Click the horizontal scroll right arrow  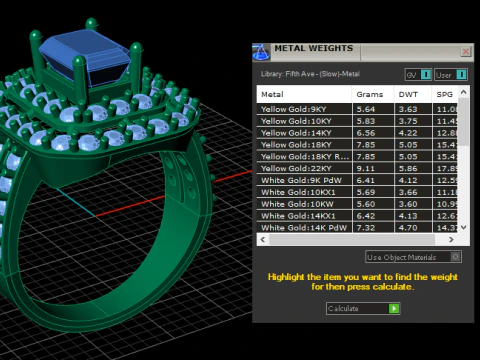tap(451, 239)
